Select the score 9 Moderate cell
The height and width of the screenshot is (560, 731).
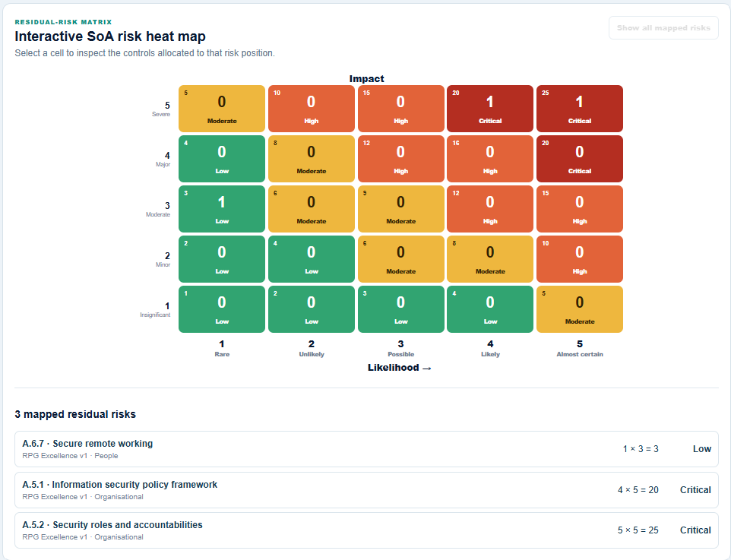(x=401, y=209)
